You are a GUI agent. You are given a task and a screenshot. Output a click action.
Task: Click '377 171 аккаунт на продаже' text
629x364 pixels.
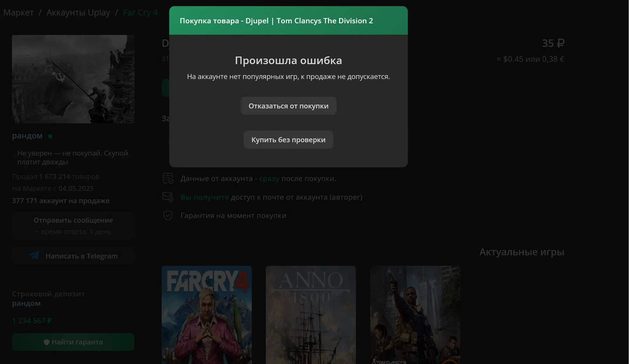click(x=61, y=201)
